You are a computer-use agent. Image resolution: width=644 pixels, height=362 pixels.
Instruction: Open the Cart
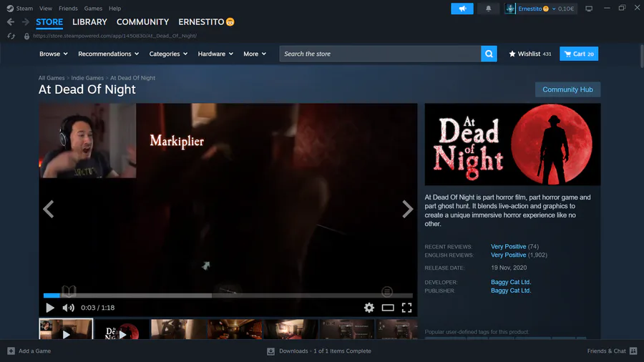(579, 54)
